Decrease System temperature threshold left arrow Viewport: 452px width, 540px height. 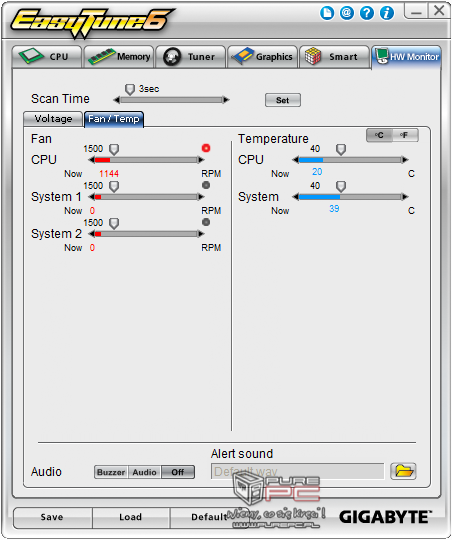pos(295,197)
